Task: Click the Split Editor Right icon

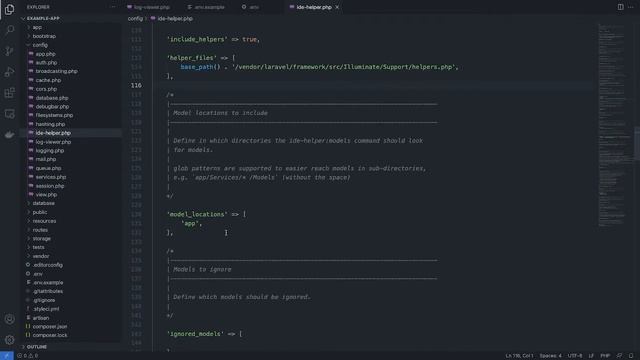Action: coord(620,7)
